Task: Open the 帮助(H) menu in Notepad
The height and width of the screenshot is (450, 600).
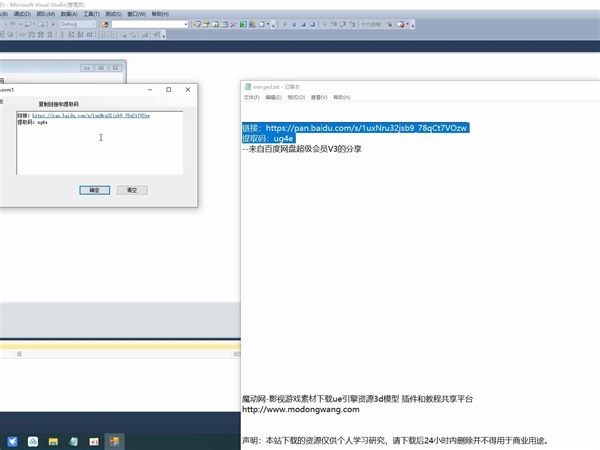Action: coord(342,98)
